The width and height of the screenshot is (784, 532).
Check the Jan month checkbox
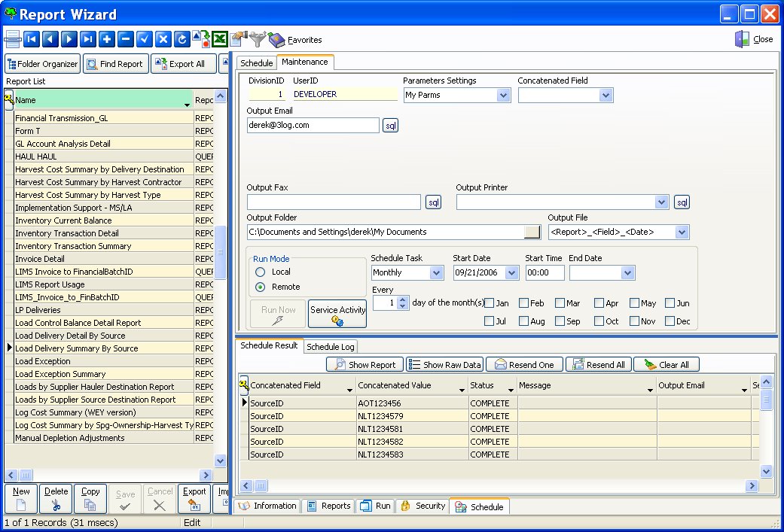490,303
